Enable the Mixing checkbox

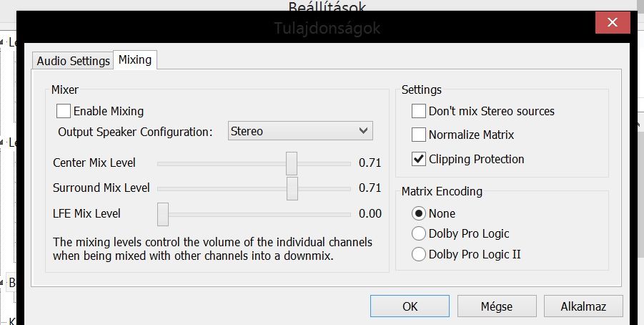click(x=64, y=111)
